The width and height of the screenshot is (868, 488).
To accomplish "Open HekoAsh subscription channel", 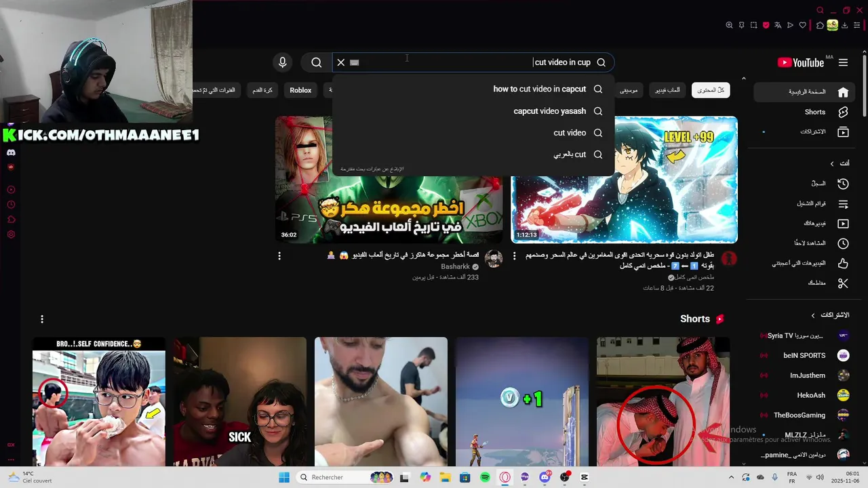I will [806, 395].
